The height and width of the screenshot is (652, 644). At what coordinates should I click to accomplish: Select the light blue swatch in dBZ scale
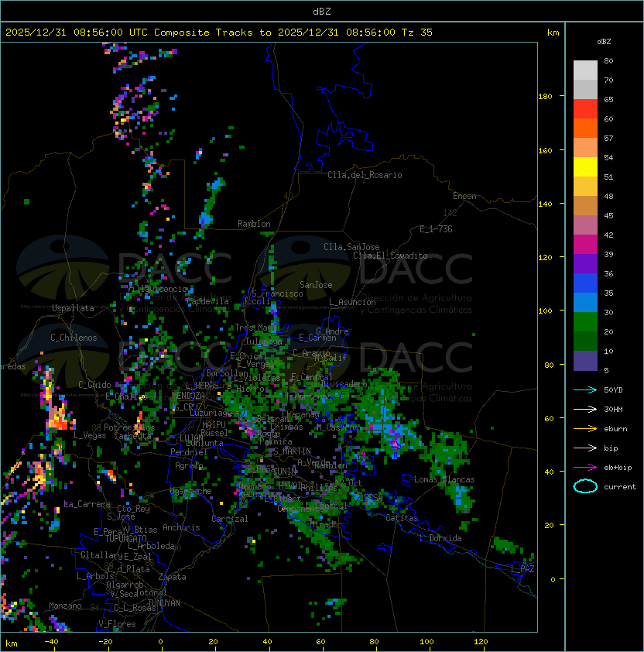[x=585, y=303]
